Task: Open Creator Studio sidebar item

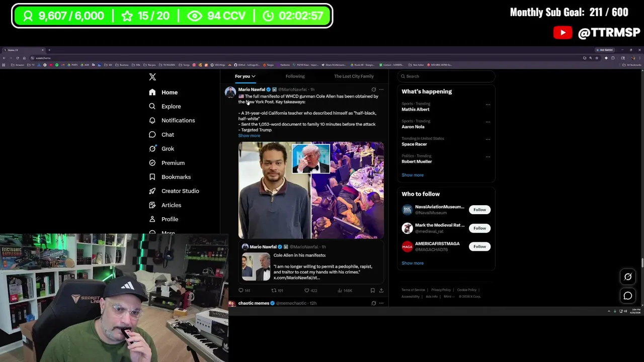Action: coord(174,191)
